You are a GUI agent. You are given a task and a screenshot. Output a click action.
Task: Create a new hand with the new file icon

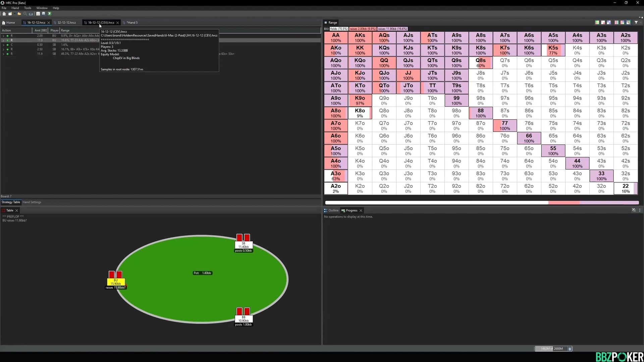[x=10, y=14]
